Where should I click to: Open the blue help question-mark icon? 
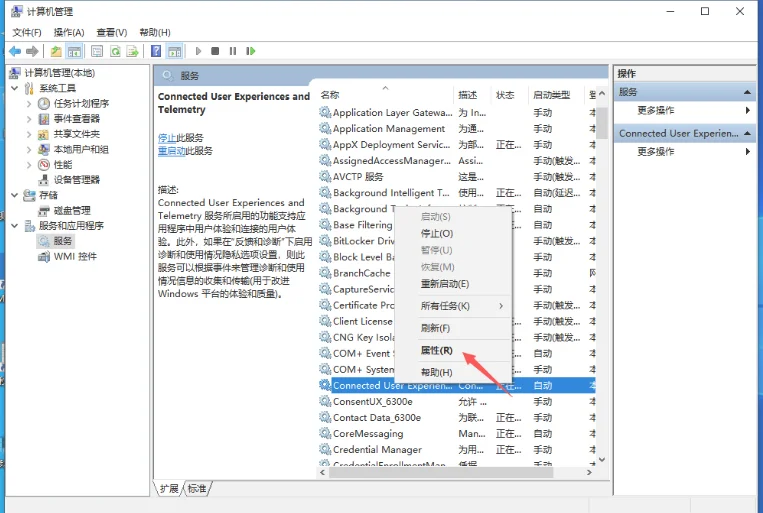tap(156, 51)
